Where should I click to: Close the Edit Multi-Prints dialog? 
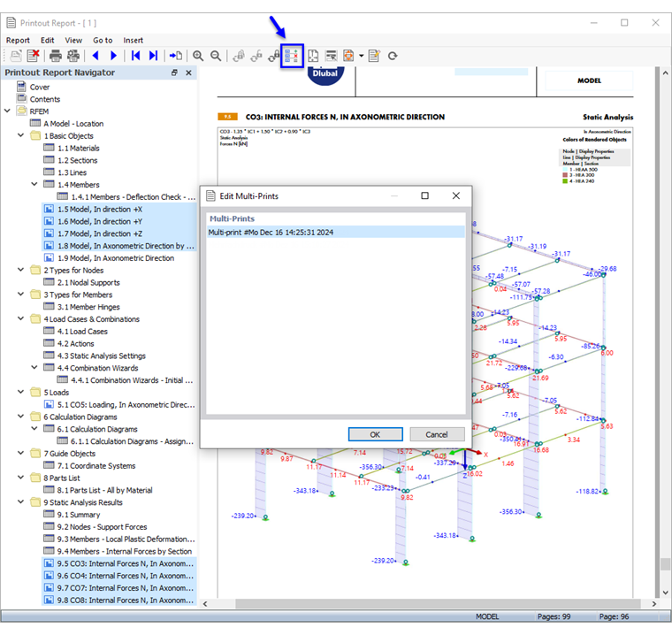(x=456, y=196)
